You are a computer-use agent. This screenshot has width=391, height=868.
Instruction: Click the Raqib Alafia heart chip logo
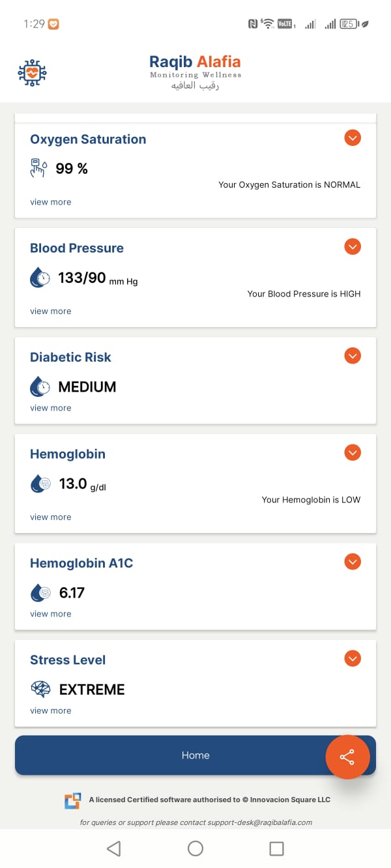click(33, 73)
